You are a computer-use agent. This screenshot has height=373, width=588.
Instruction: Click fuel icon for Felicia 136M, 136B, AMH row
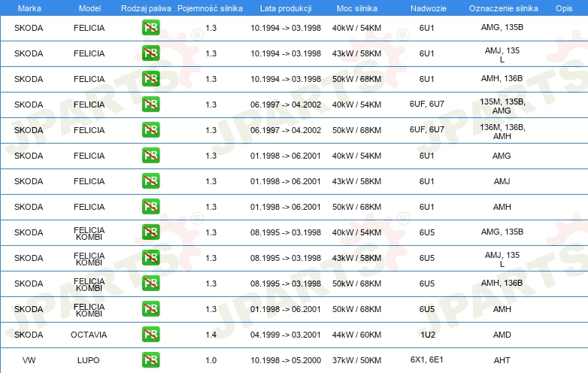coord(150,129)
